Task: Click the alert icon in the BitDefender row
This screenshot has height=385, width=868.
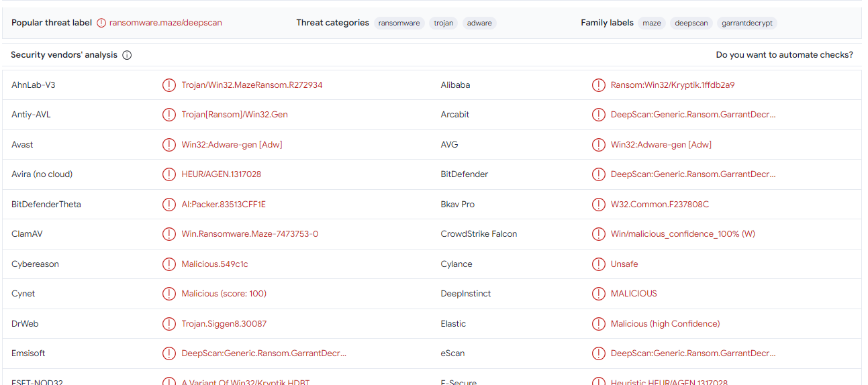Action: point(598,174)
